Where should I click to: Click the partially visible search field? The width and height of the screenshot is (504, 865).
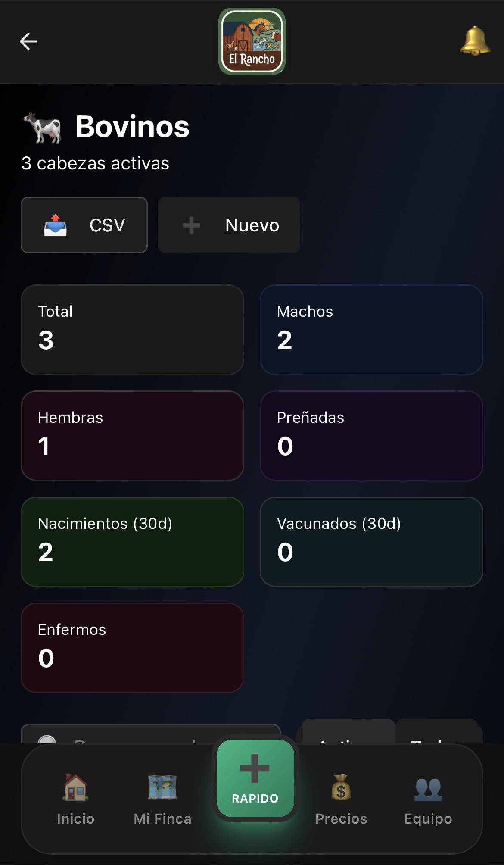click(151, 735)
